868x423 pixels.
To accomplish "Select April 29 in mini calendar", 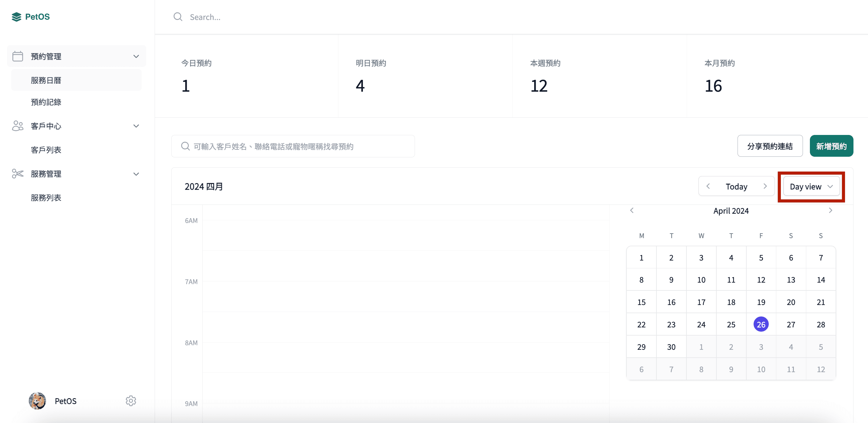I will (641, 347).
